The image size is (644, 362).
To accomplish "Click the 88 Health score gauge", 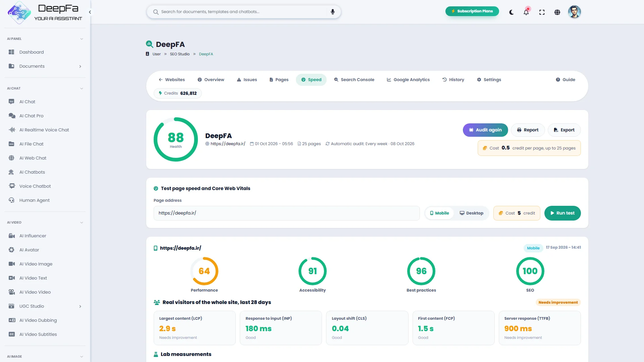I will click(176, 139).
